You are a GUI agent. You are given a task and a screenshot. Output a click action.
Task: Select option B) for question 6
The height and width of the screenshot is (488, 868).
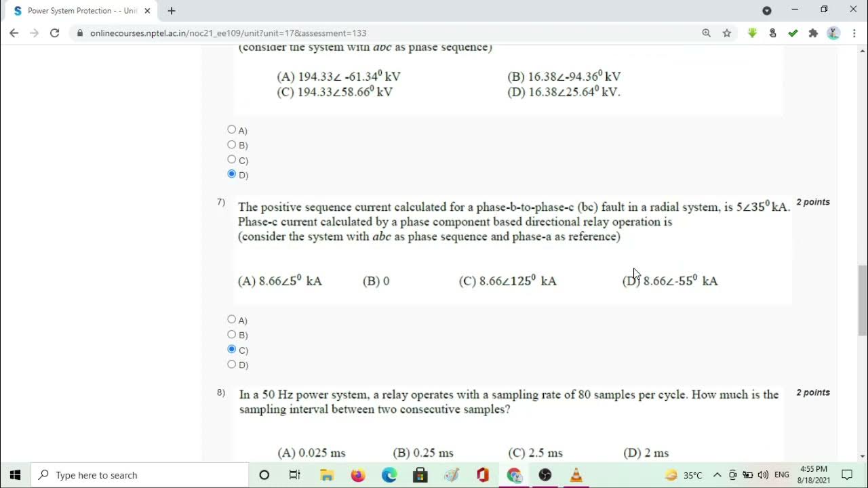click(x=232, y=144)
